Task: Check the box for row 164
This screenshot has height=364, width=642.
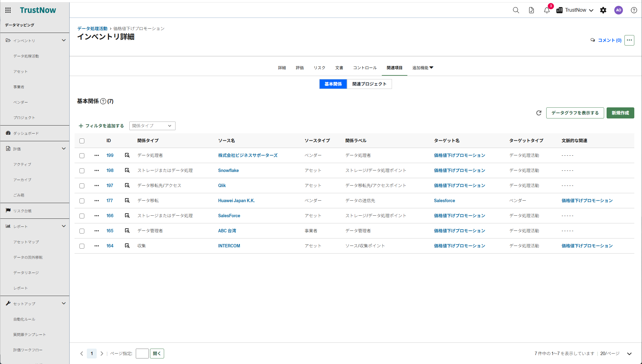Action: tap(82, 246)
